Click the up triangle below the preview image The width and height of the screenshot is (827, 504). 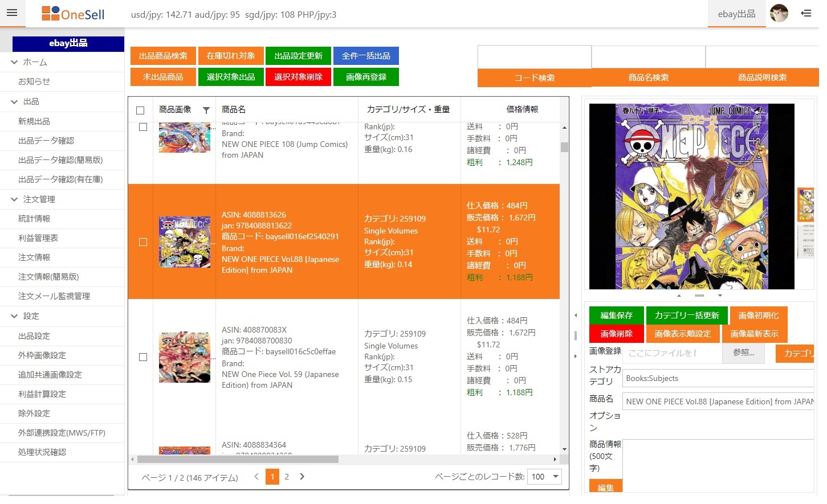click(679, 296)
